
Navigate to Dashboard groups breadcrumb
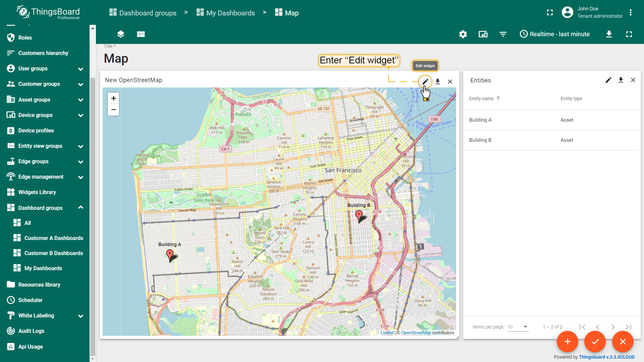(143, 13)
